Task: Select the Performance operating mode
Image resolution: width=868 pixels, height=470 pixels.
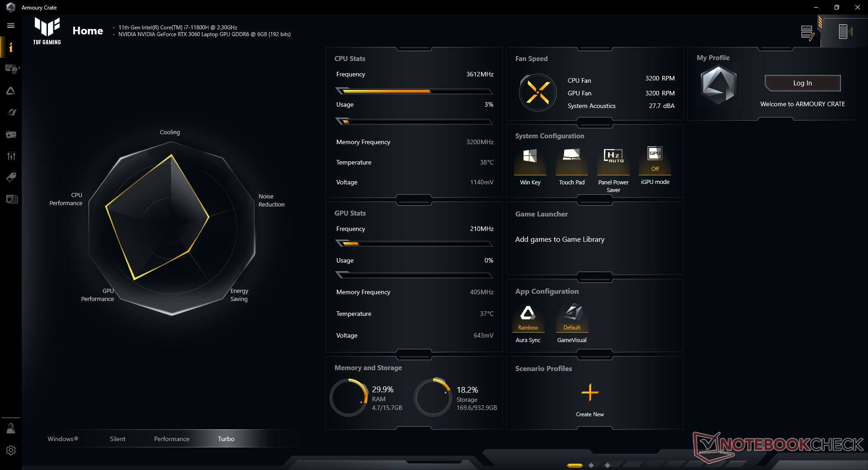Action: click(172, 439)
